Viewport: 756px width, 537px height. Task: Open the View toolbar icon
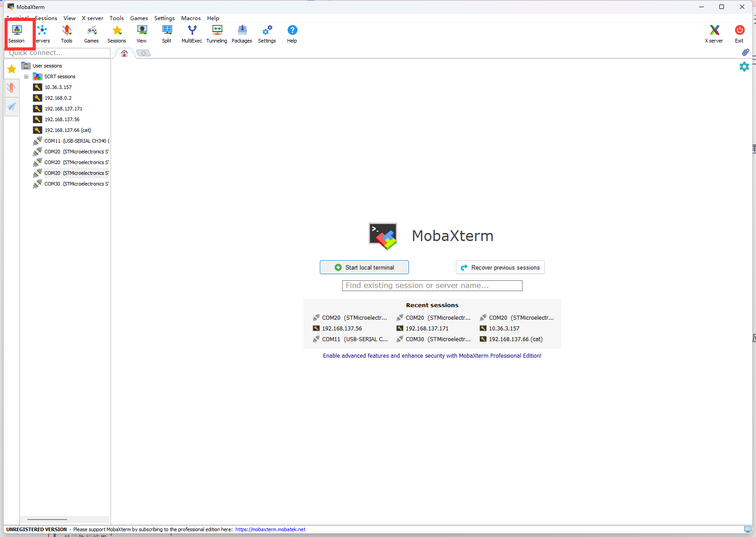tap(142, 34)
